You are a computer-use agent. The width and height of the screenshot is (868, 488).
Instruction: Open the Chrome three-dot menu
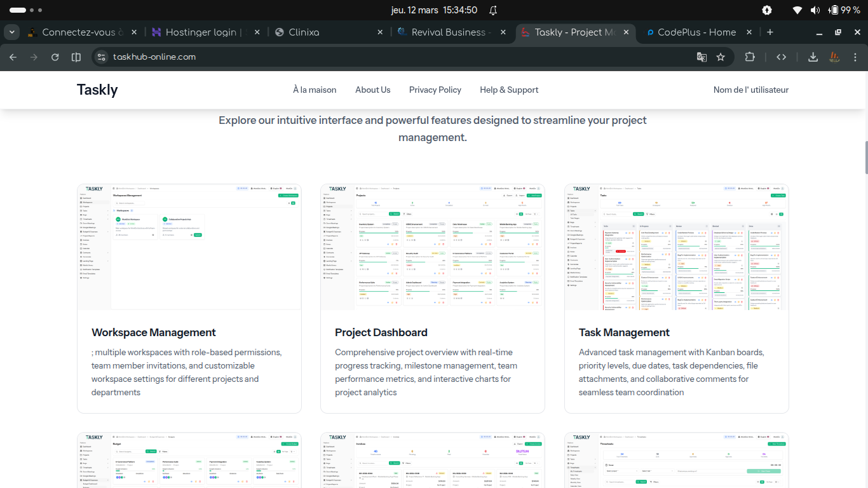pyautogui.click(x=855, y=57)
